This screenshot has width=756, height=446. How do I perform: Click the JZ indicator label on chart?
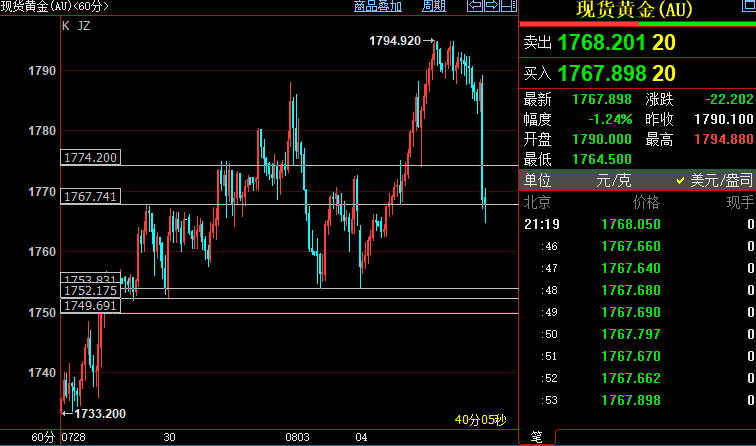83,26
